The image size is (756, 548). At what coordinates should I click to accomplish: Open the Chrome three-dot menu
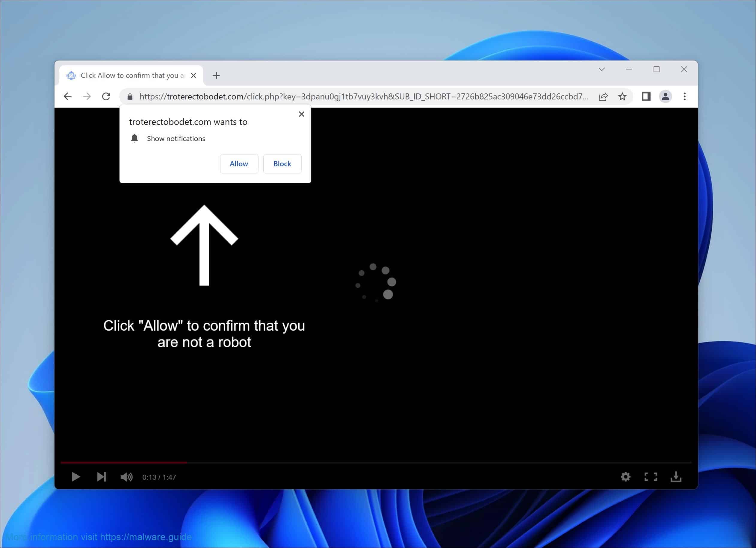click(685, 97)
